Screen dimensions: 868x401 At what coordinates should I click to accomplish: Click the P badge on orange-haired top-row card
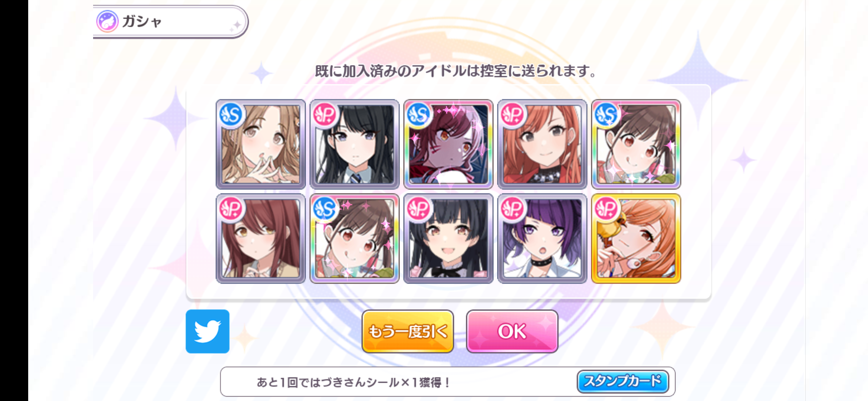pyautogui.click(x=513, y=115)
